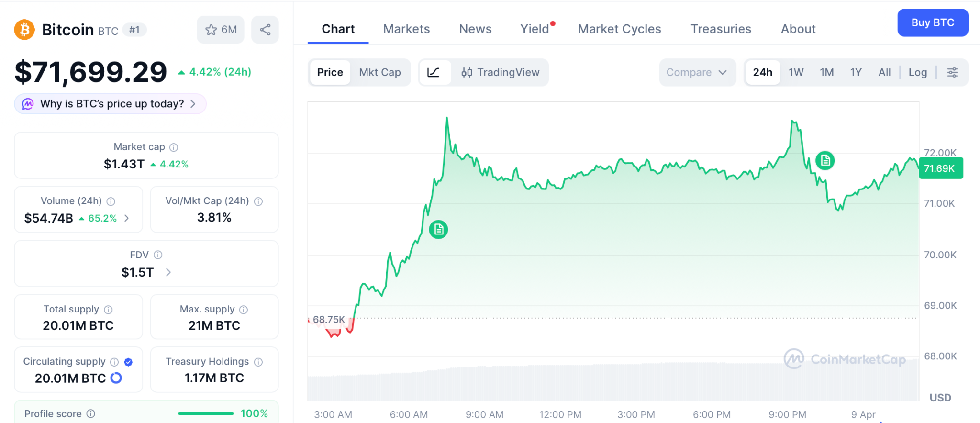Click the share icon button
The image size is (980, 423).
265,30
